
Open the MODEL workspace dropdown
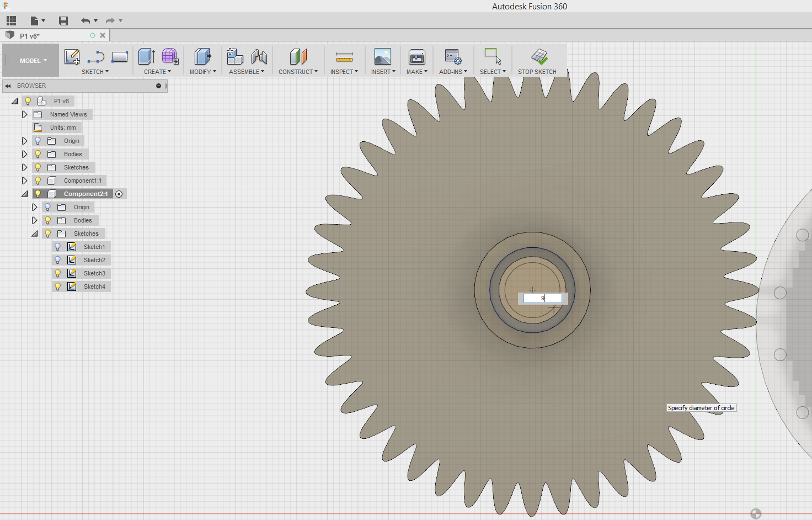coord(33,61)
